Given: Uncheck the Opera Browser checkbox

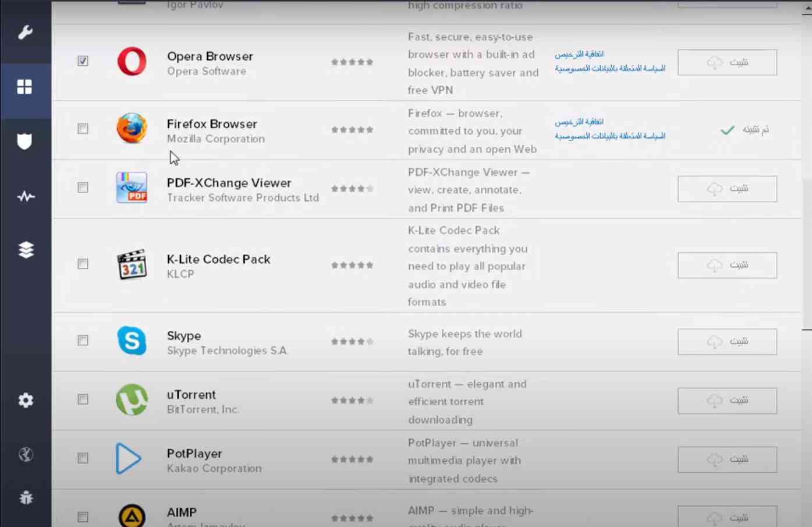Looking at the screenshot, I should (x=83, y=61).
